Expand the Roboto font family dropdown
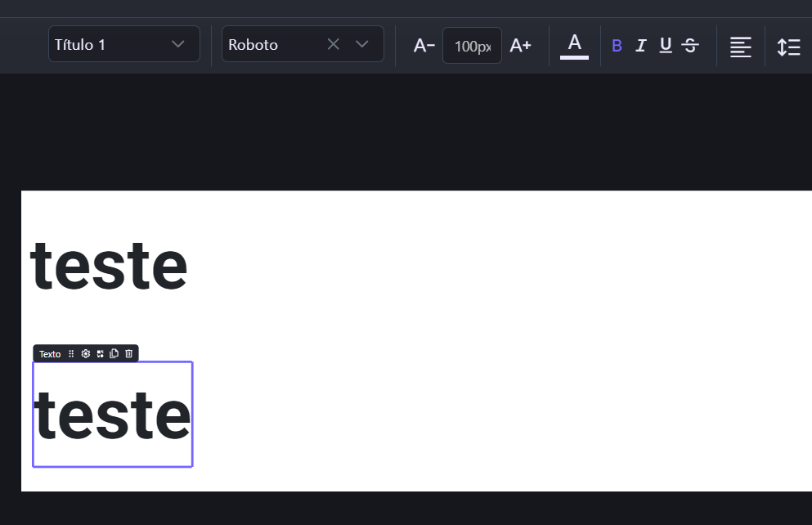This screenshot has width=812, height=525. coord(362,44)
